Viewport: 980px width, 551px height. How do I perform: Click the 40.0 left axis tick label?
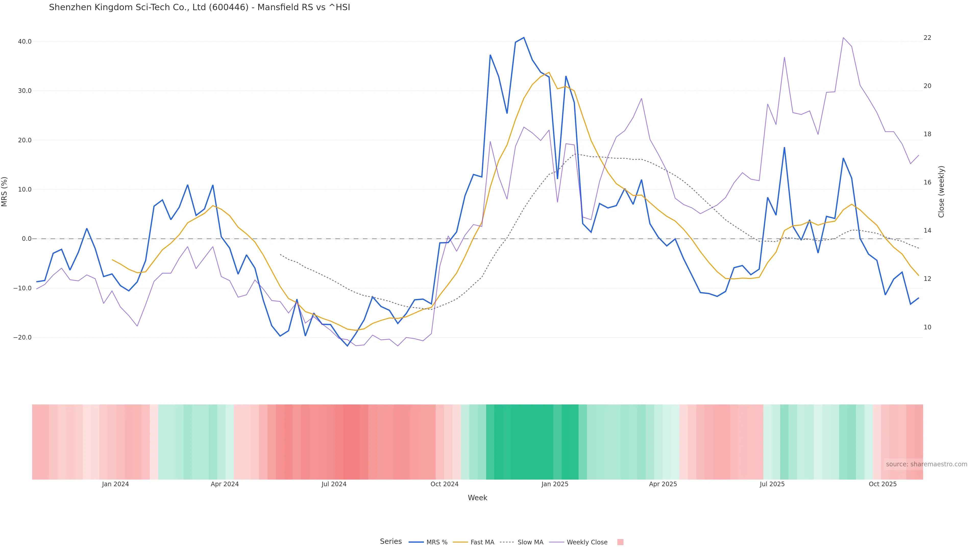point(25,41)
